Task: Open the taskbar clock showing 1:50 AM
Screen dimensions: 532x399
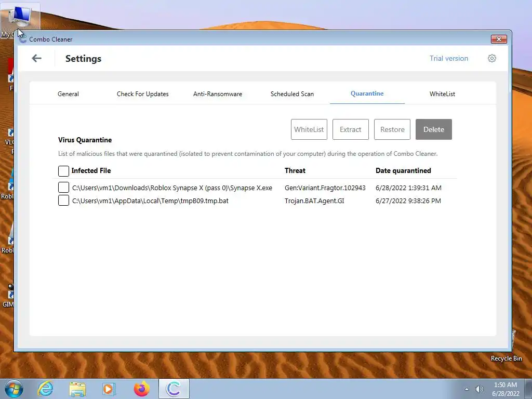Action: [506, 389]
